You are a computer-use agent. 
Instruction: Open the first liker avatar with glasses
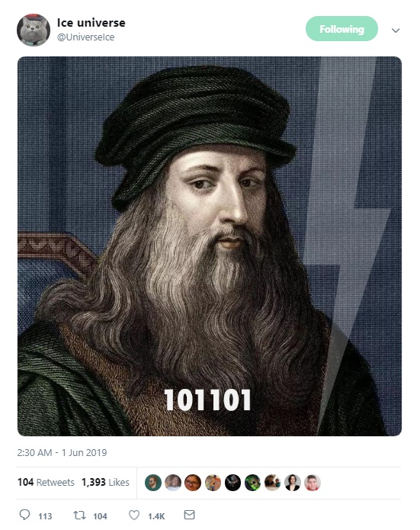pos(153,483)
